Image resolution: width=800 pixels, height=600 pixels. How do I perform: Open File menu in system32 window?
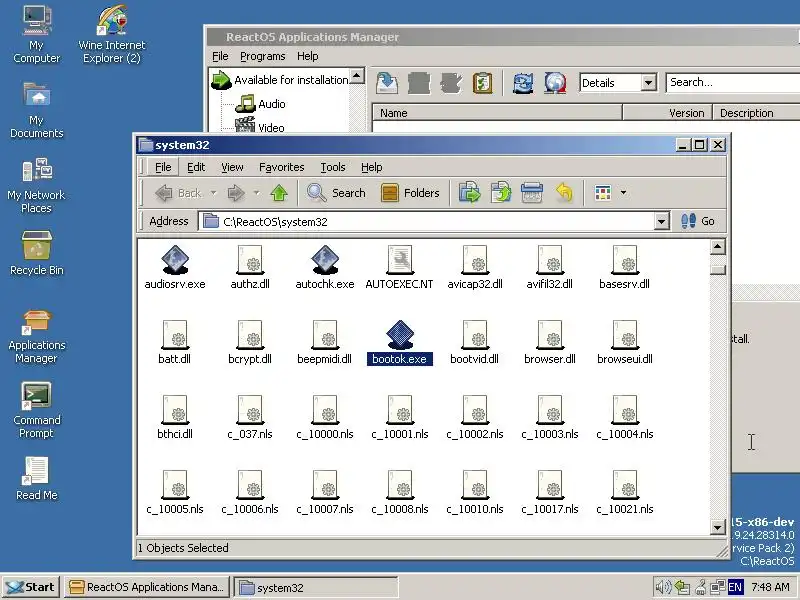point(163,167)
